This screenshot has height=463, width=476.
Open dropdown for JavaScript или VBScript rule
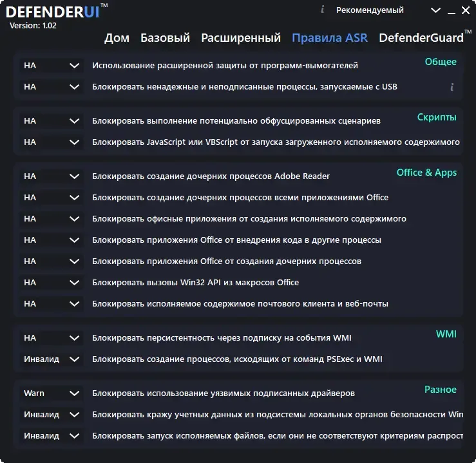tap(52, 142)
